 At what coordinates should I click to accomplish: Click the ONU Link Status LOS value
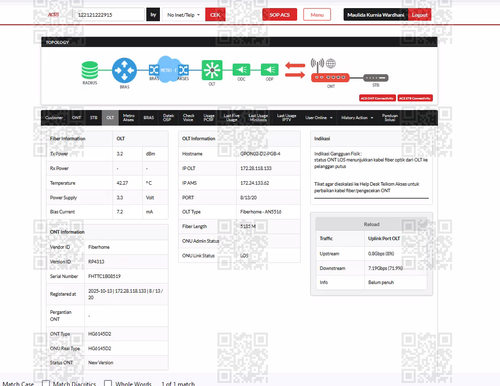(x=244, y=256)
